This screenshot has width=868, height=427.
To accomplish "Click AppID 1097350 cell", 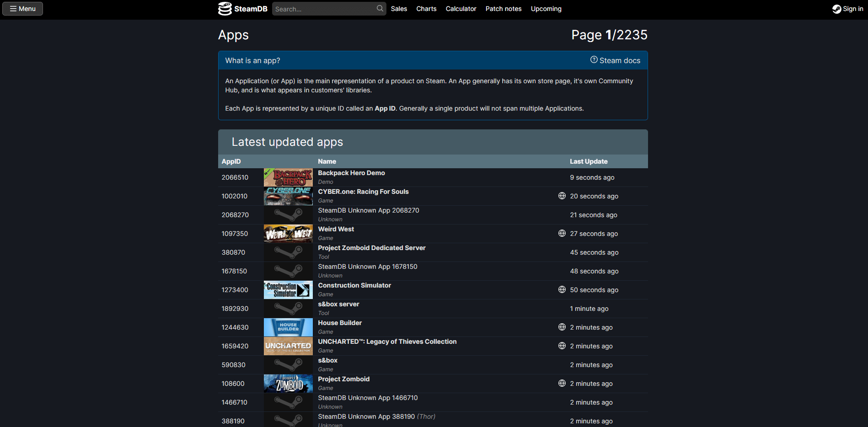I will (235, 234).
